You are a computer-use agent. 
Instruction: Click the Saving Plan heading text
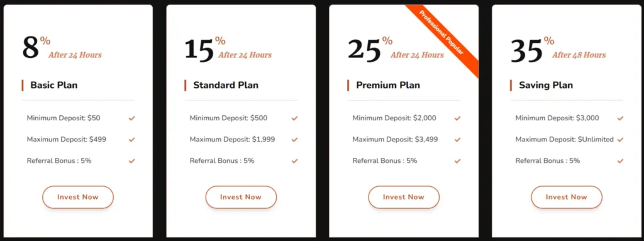[546, 86]
